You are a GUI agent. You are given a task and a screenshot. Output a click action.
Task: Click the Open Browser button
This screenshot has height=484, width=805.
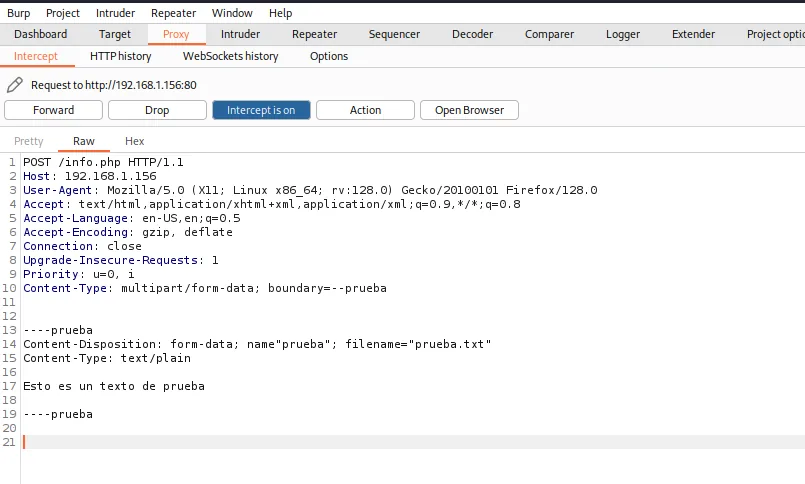(x=469, y=110)
